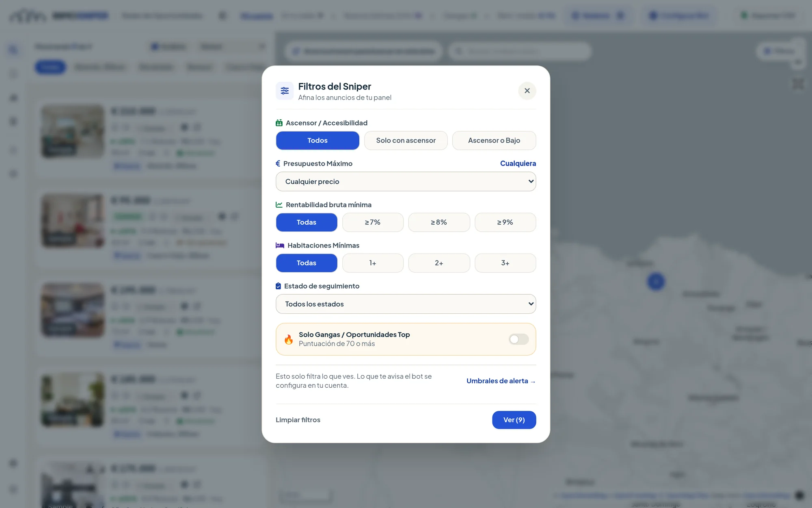Click the euro icon beside Presupuesto Máximo
Screen dimensions: 812x508
click(278, 163)
